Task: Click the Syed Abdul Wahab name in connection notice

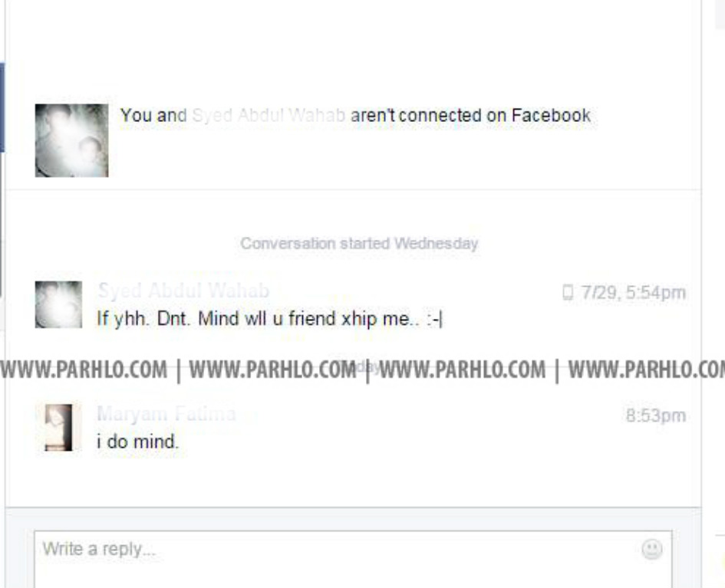Action: (269, 115)
